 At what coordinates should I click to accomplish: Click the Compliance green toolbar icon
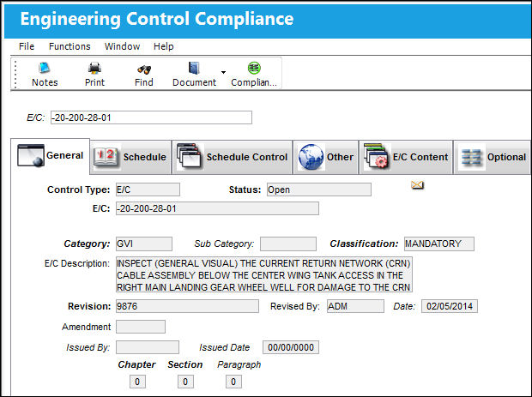click(x=254, y=68)
